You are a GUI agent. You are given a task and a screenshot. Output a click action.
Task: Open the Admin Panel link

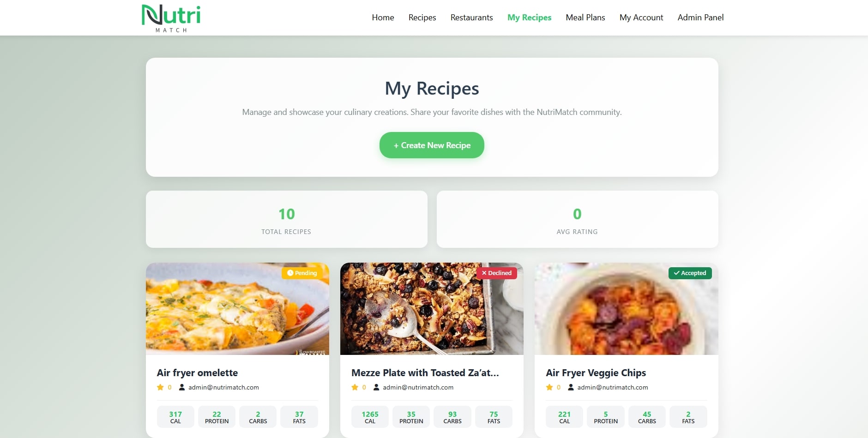700,18
